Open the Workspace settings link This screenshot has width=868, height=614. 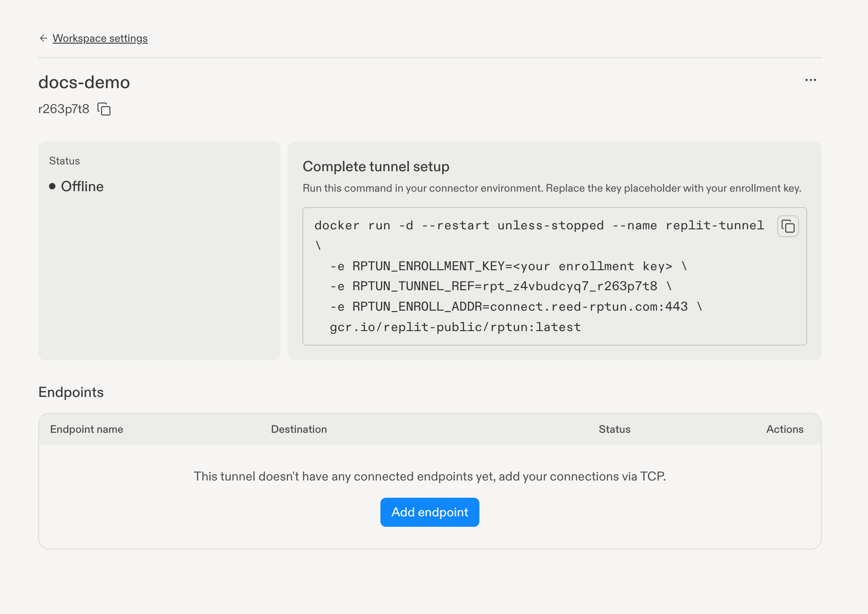pos(100,38)
